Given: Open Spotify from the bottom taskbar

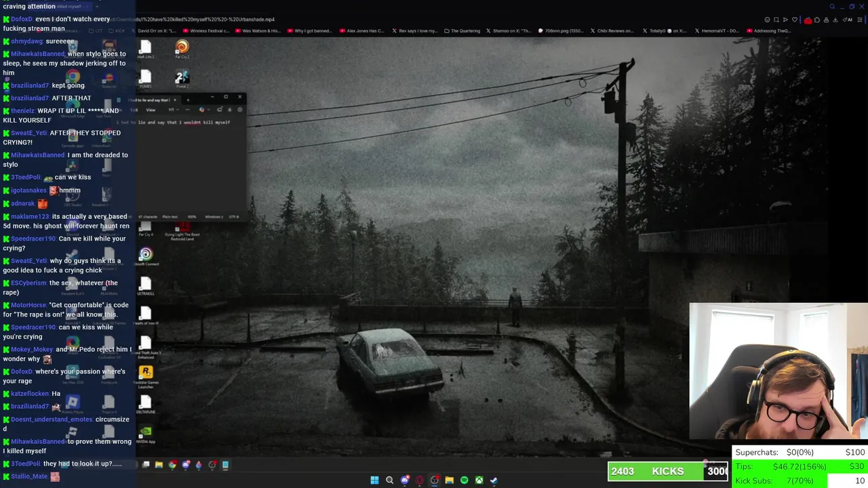Looking at the screenshot, I should tap(464, 480).
